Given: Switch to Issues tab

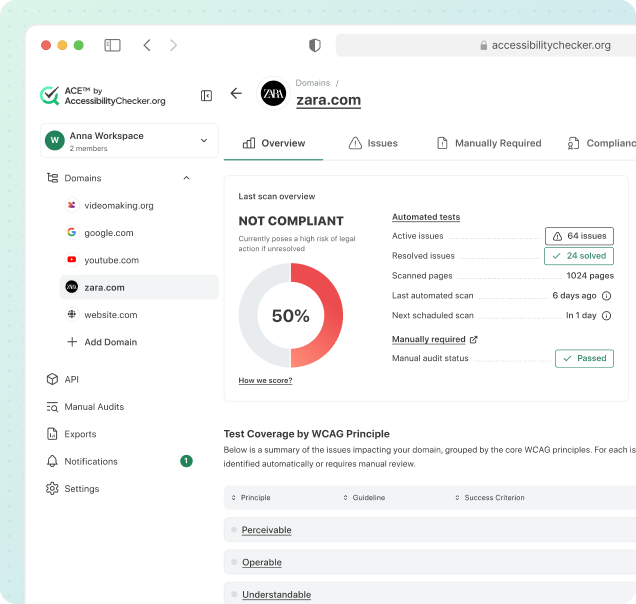Looking at the screenshot, I should tap(373, 143).
